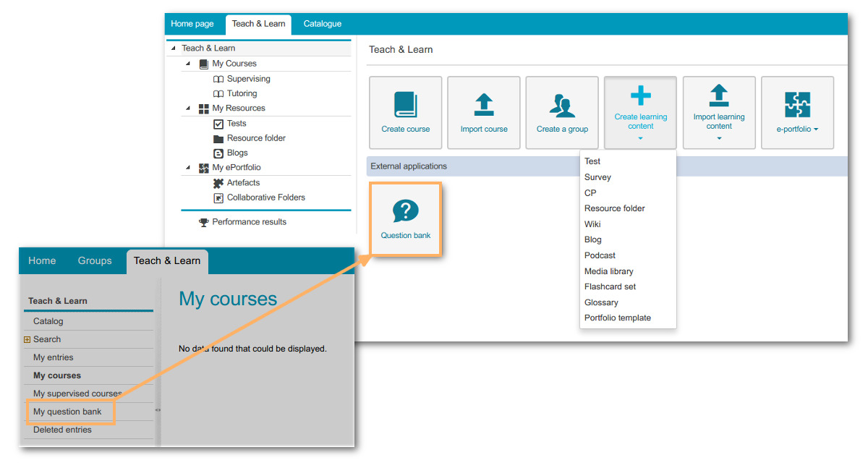This screenshot has width=868, height=476.
Task: Open the Home page tab
Action: pyautogui.click(x=192, y=24)
